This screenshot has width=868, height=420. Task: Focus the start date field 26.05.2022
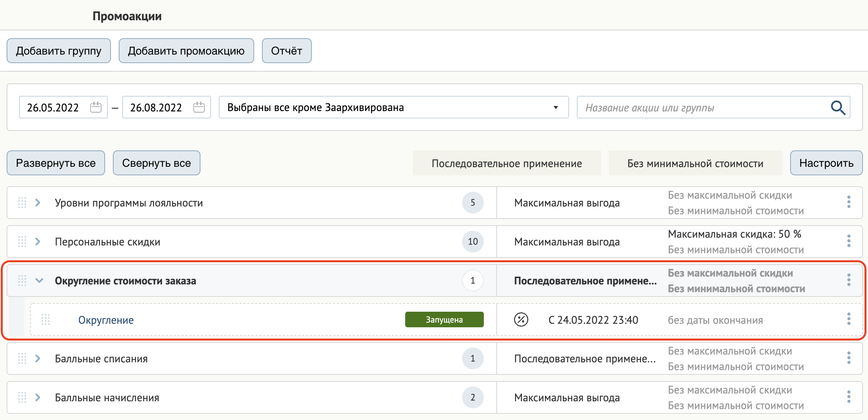pos(63,107)
